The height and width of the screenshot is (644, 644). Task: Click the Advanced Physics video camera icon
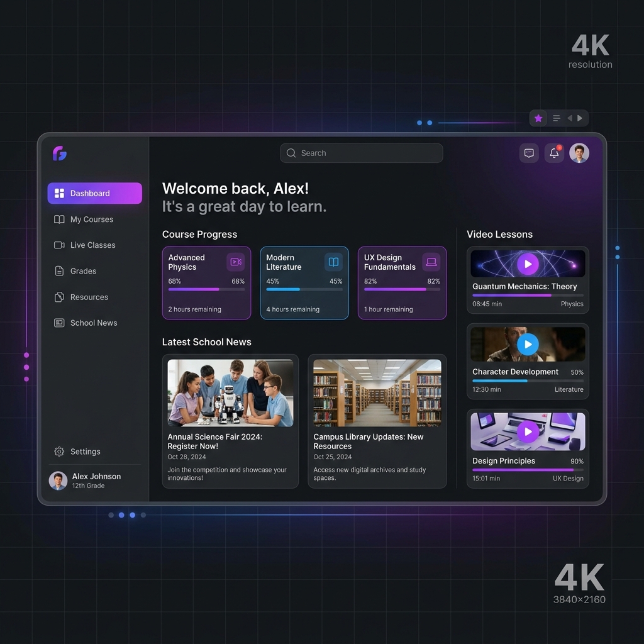pos(236,262)
